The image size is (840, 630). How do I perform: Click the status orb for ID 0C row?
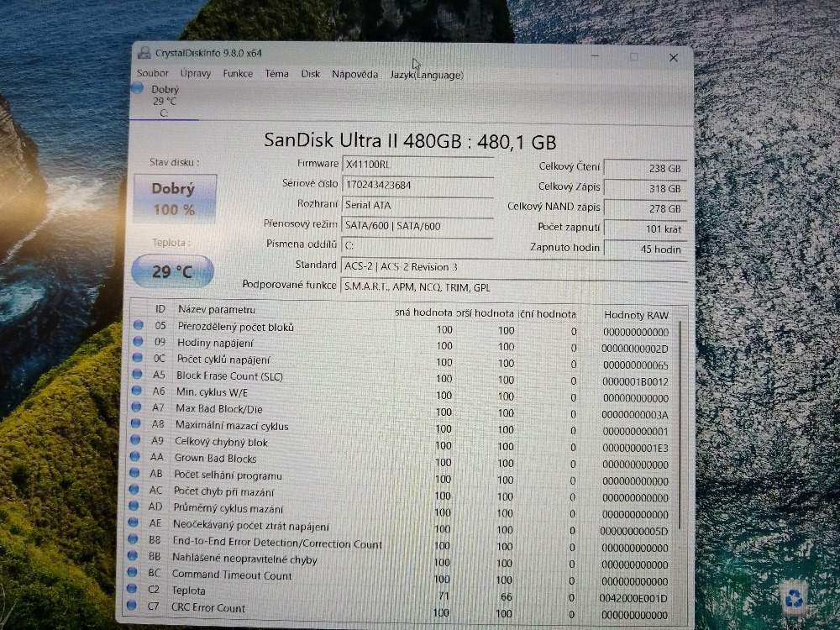click(x=138, y=357)
